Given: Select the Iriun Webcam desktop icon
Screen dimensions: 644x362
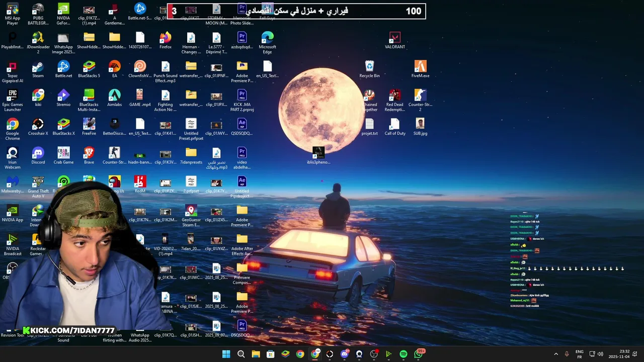Looking at the screenshot, I should point(13,158).
